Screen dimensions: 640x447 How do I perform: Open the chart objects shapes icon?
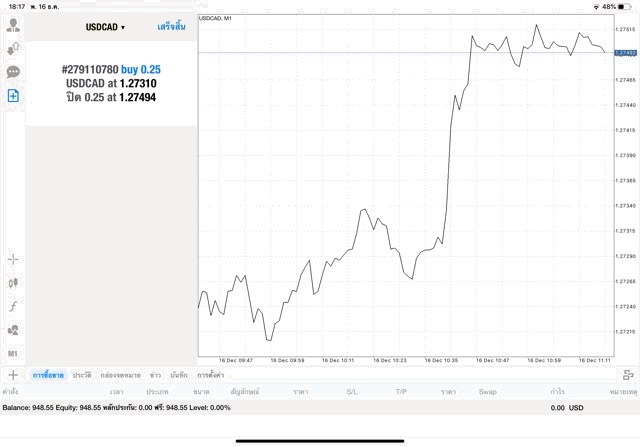(13, 330)
